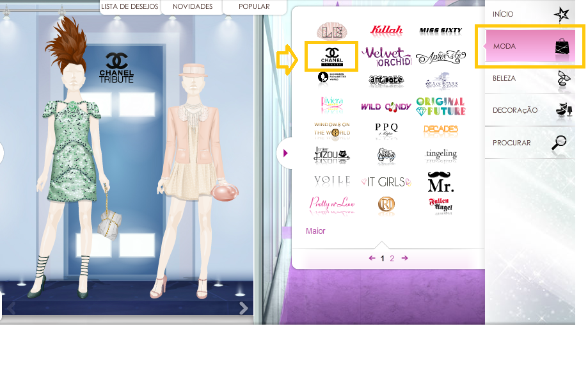Open the Killah brand store
Screen dimensions: 588x365
[386, 30]
